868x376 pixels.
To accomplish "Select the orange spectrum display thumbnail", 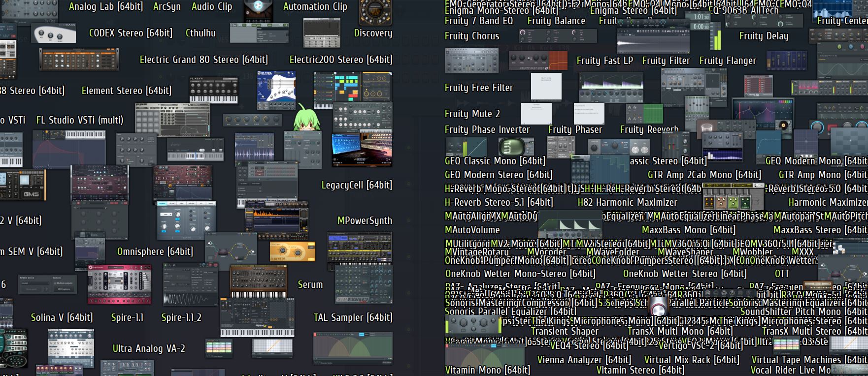I will [x=277, y=217].
